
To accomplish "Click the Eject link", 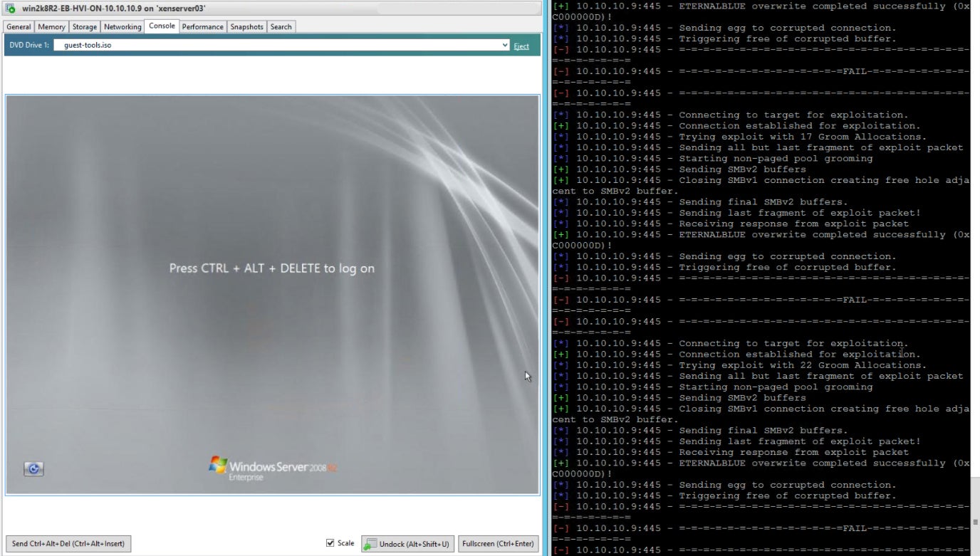I will (521, 46).
